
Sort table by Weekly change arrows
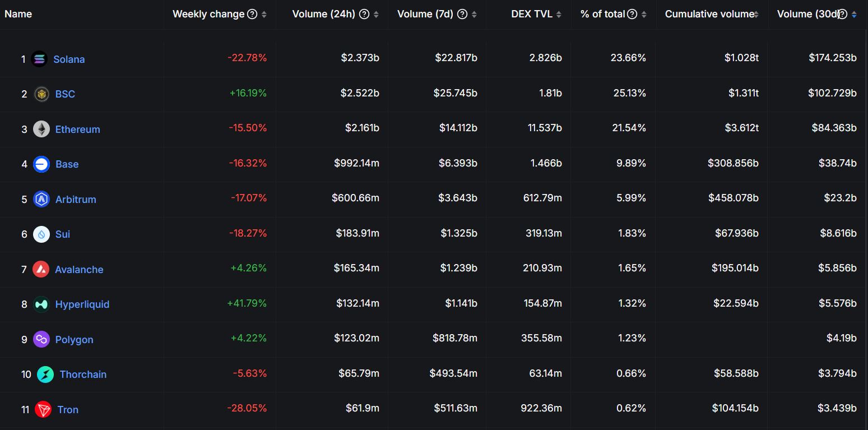pyautogui.click(x=264, y=15)
